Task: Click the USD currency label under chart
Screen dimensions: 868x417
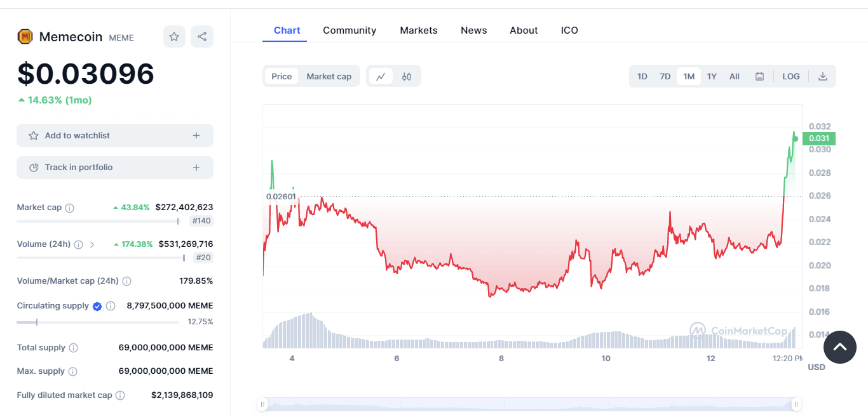Action: (x=817, y=367)
